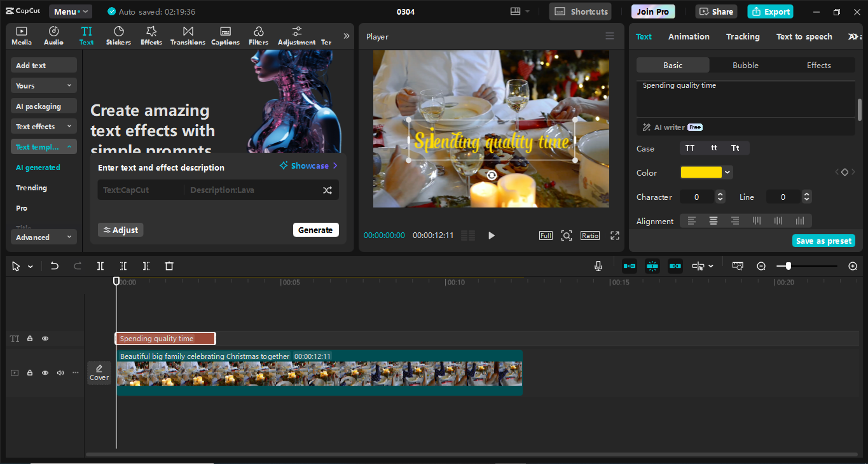The height and width of the screenshot is (464, 868).
Task: Open the Animation tab in the text panel
Action: pos(689,36)
